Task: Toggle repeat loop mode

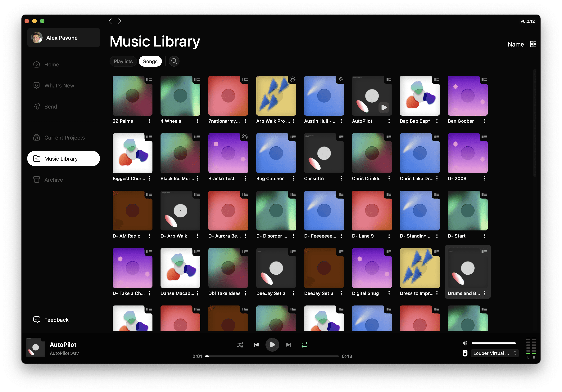Action: click(x=305, y=345)
